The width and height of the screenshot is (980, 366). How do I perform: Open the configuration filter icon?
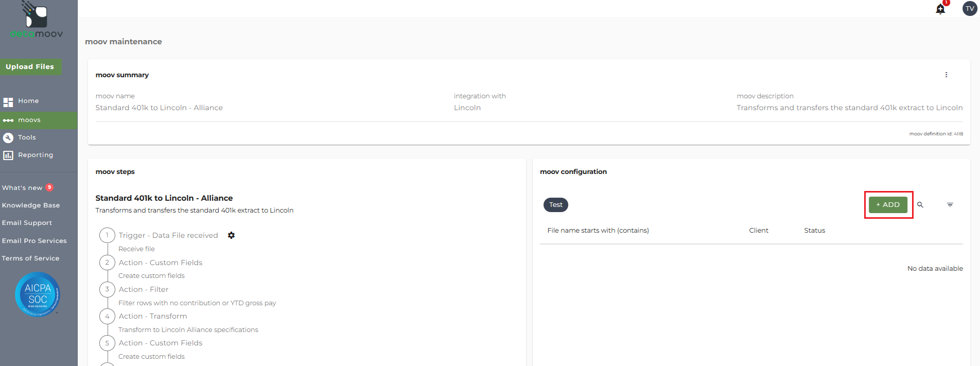coord(950,205)
